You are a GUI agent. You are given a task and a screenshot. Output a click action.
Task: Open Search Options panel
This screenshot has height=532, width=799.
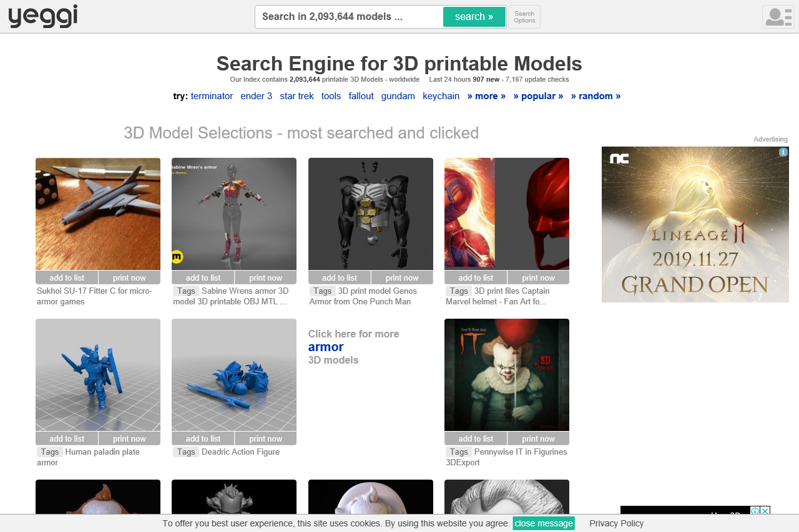(524, 17)
